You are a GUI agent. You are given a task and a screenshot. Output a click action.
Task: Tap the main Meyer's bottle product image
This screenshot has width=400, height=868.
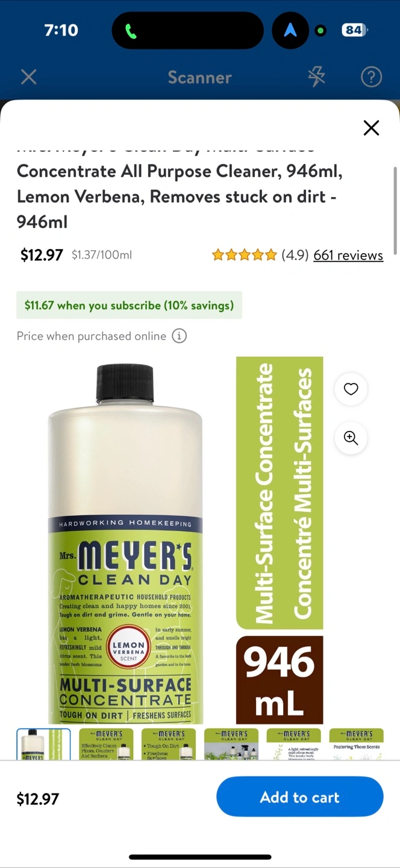point(125,542)
